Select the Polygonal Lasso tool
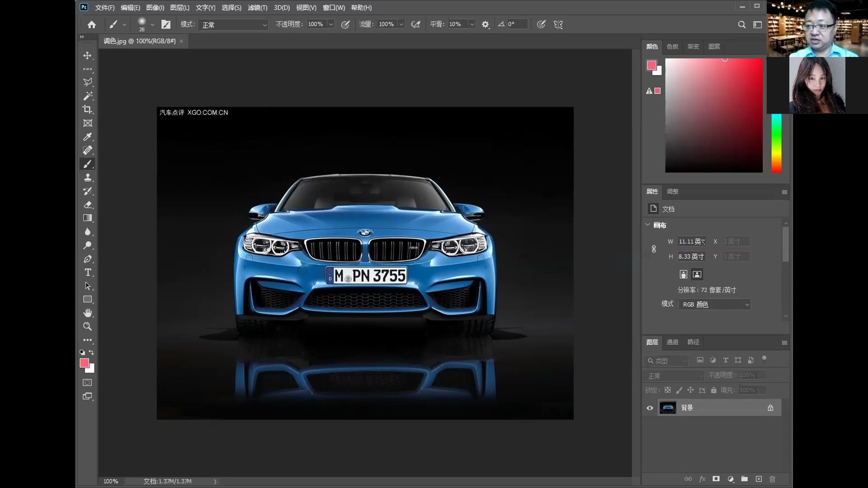This screenshot has width=868, height=488. [x=87, y=82]
